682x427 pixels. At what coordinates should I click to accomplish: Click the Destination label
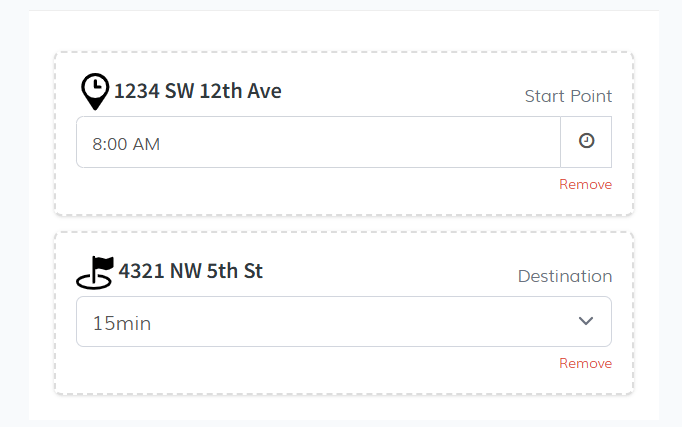tap(565, 276)
